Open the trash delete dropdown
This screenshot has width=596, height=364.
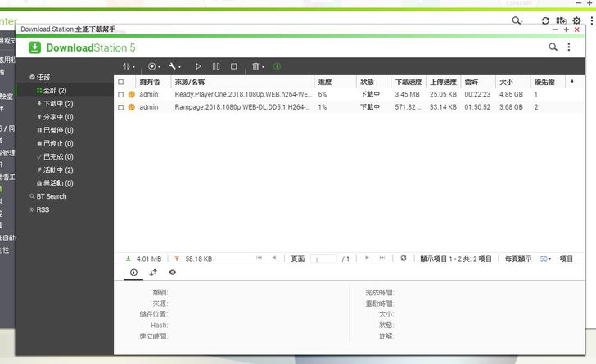[257, 66]
